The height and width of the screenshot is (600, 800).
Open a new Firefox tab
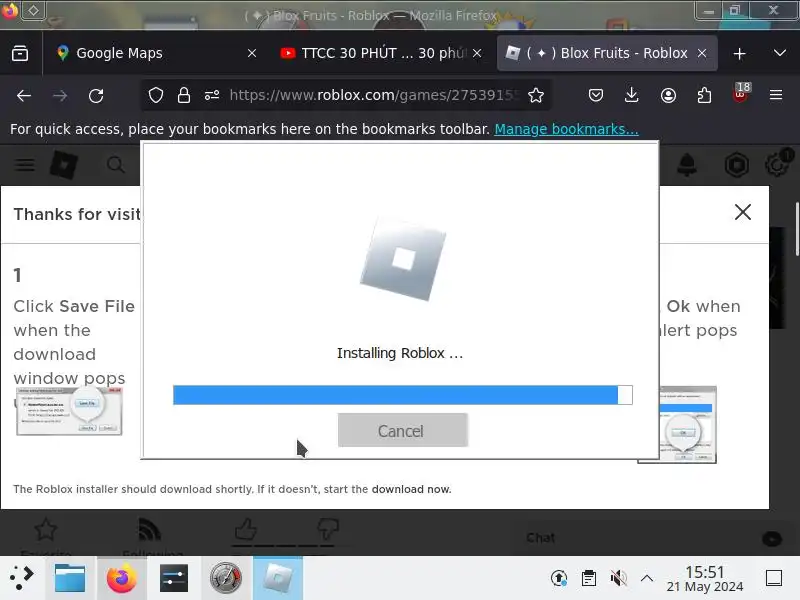tap(739, 53)
